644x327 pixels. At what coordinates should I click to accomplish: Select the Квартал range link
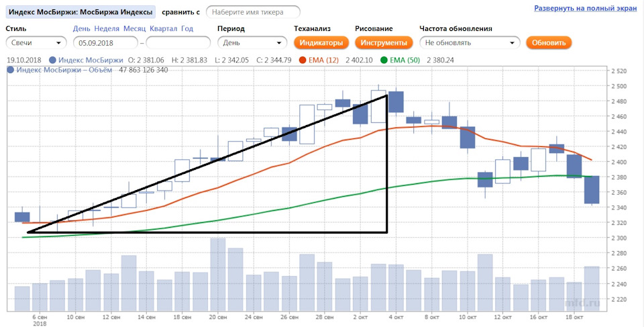[x=164, y=29]
